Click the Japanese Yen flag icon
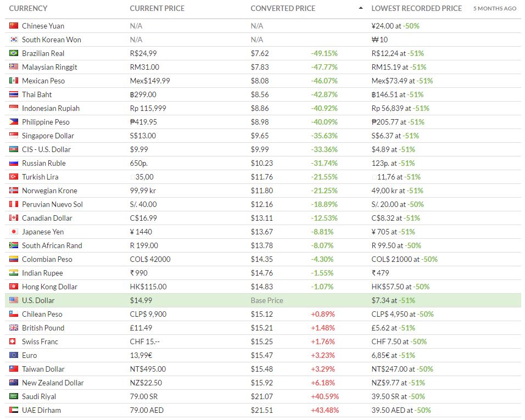 pyautogui.click(x=14, y=232)
